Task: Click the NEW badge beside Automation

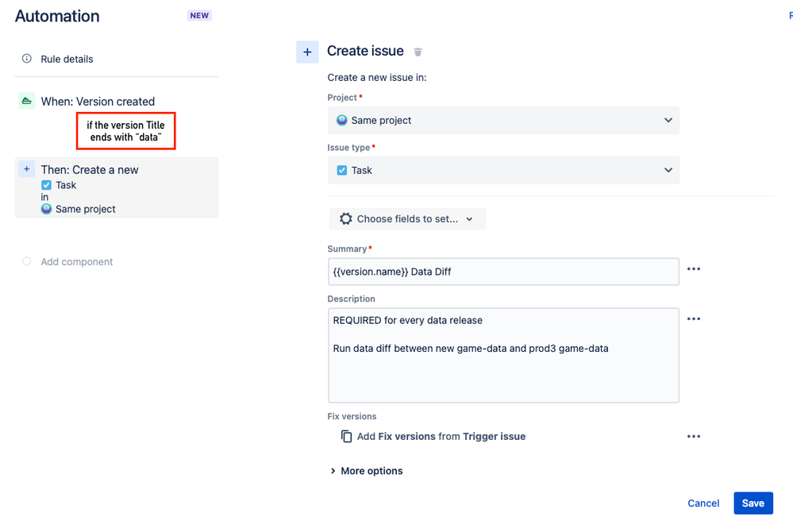Action: tap(199, 16)
